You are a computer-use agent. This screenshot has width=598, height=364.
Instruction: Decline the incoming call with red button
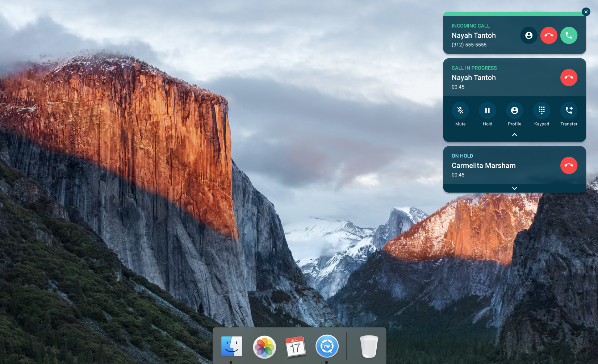[x=549, y=35]
